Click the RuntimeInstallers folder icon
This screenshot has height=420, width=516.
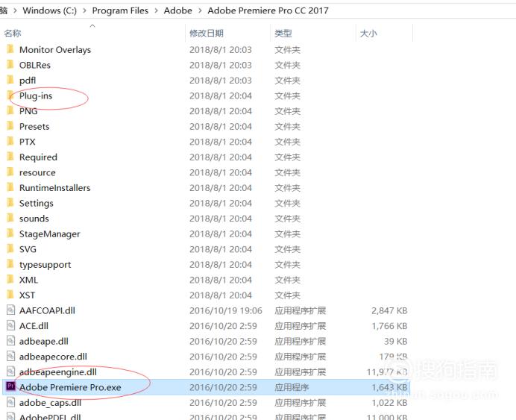tap(10, 187)
